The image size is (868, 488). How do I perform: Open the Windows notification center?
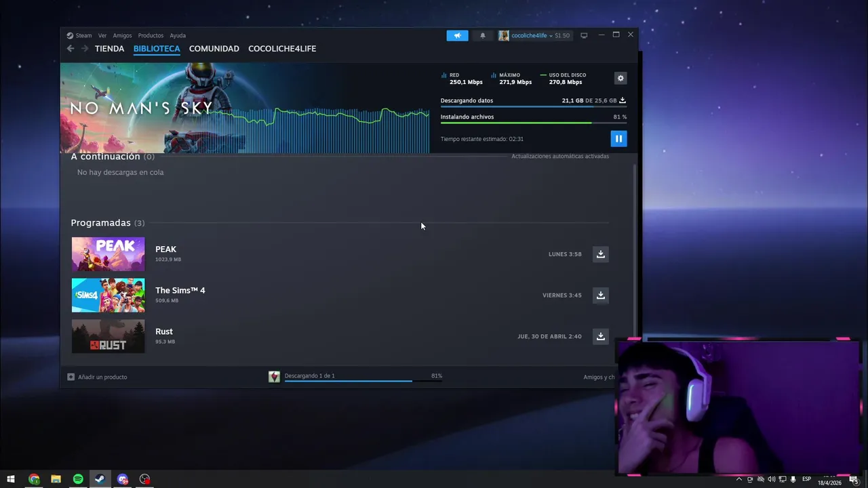tap(854, 479)
